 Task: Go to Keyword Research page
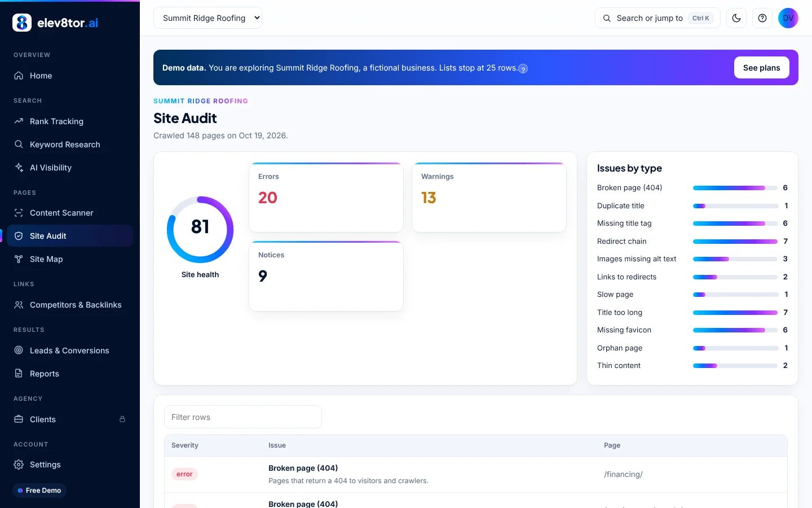click(x=70, y=144)
